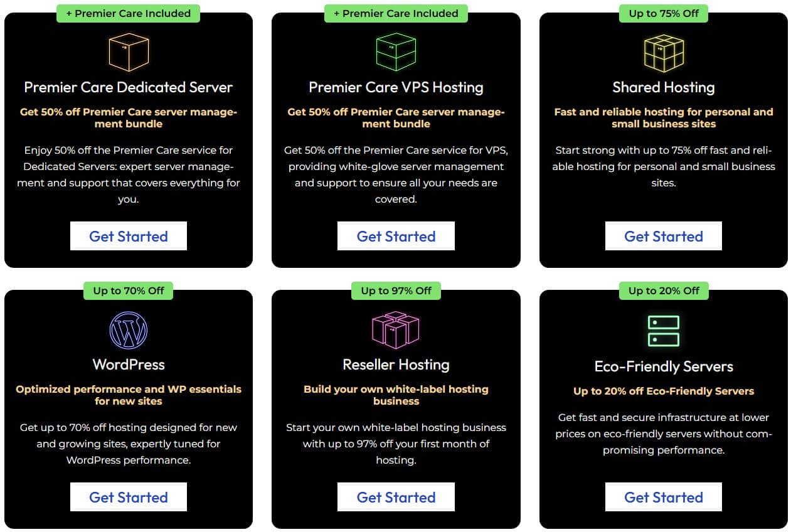791x532 pixels.
Task: Click the WordPress logo icon
Action: coord(128,330)
